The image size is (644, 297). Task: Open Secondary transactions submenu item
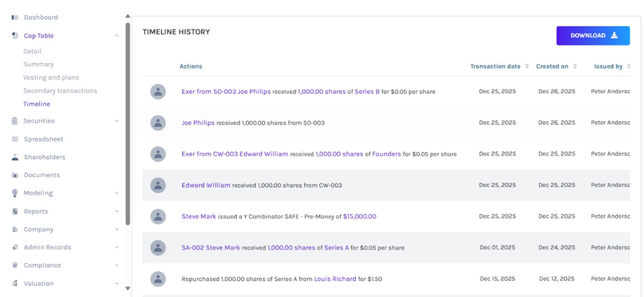point(60,91)
